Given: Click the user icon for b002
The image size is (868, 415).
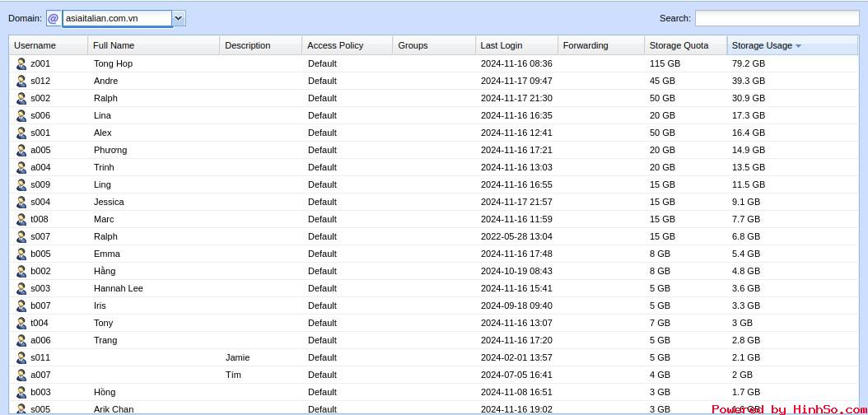Looking at the screenshot, I should [21, 271].
